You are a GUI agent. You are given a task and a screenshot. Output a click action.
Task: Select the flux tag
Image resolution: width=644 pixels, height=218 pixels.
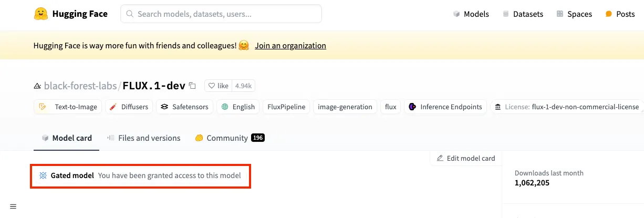(x=390, y=107)
